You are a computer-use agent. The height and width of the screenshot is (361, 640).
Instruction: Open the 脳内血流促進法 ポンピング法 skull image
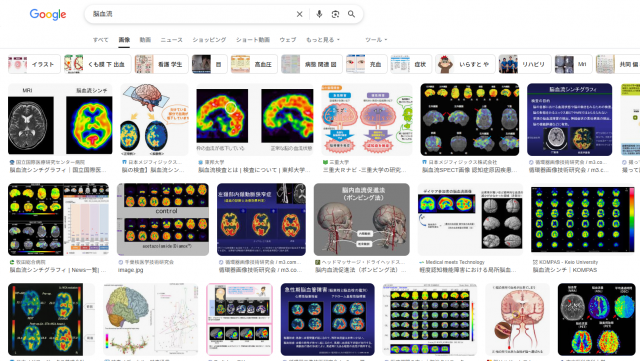point(362,219)
